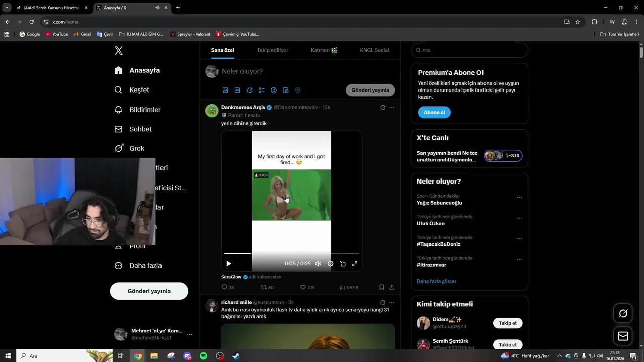Open floating Grok button
Image resolution: width=644 pixels, height=362 pixels.
(623, 314)
